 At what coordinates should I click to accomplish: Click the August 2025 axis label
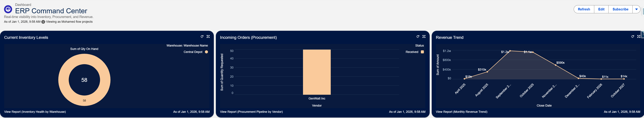pyautogui.click(x=481, y=90)
